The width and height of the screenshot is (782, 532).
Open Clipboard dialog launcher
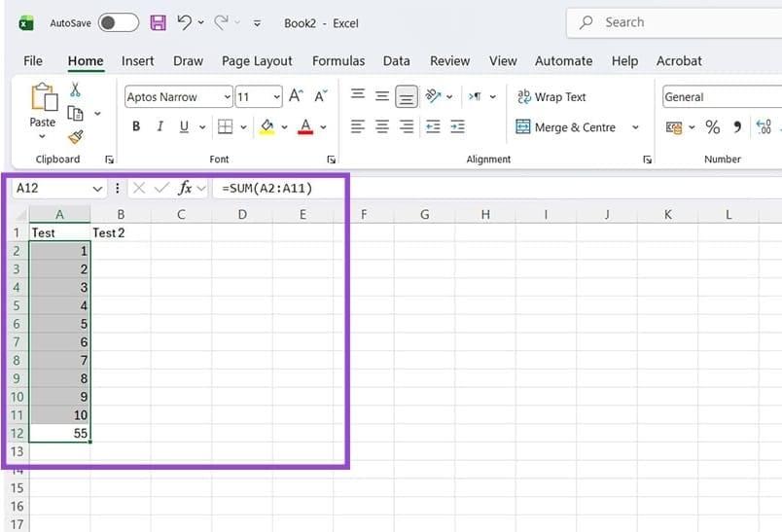pyautogui.click(x=109, y=160)
